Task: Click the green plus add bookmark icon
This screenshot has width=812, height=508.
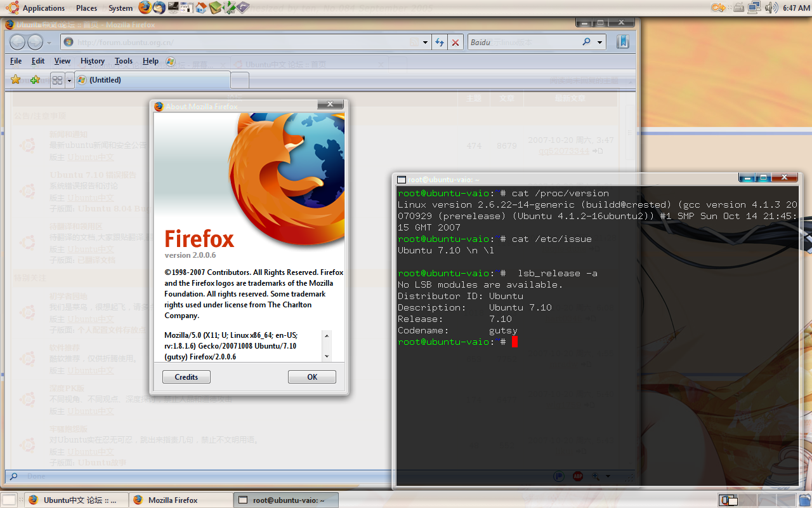Action: pyautogui.click(x=35, y=79)
